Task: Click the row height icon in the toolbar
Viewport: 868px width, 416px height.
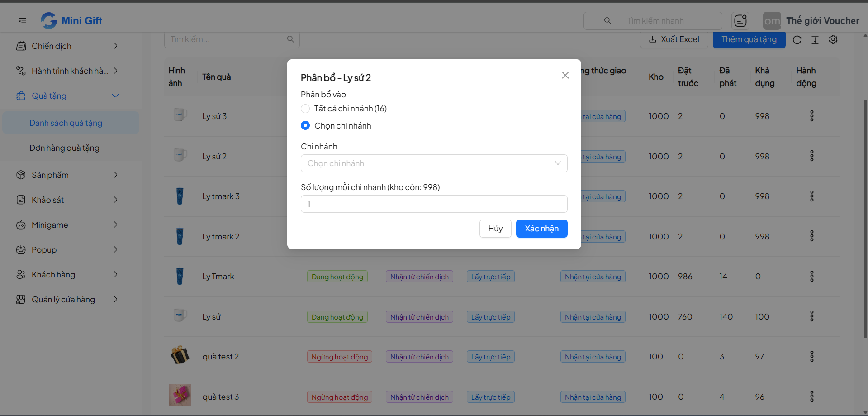Action: pos(815,40)
